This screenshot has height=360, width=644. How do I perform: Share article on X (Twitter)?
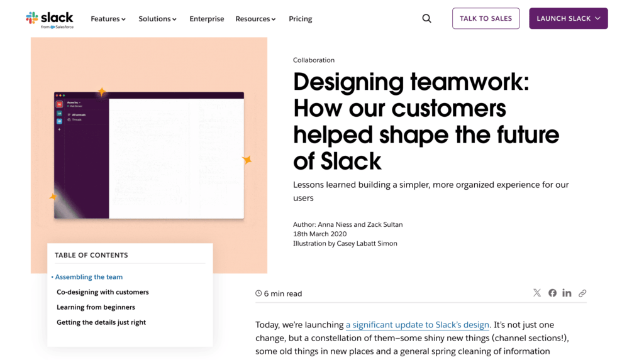537,293
